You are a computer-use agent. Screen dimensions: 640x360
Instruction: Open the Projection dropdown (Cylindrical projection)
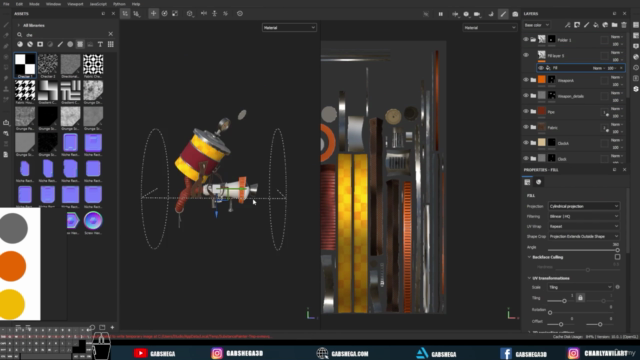(x=584, y=206)
